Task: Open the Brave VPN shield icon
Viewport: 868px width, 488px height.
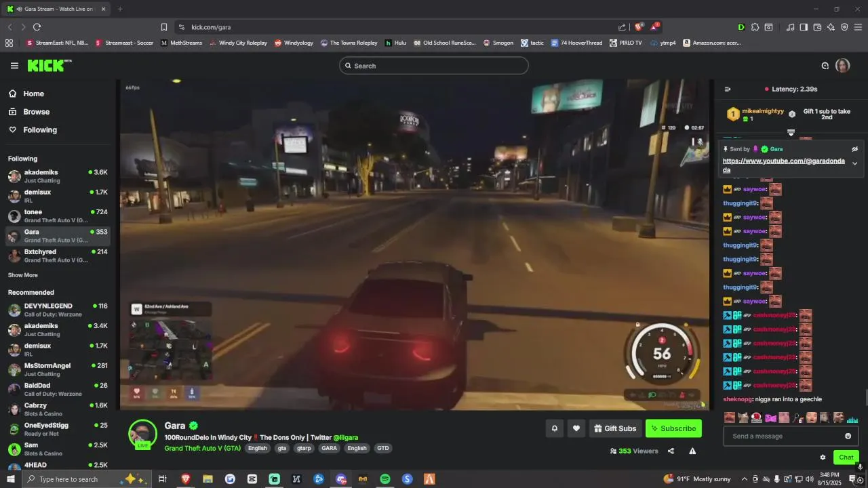Action: pos(844,27)
